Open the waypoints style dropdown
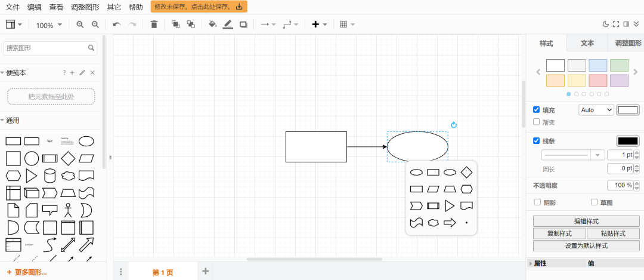This screenshot has width=644, height=280. 291,24
